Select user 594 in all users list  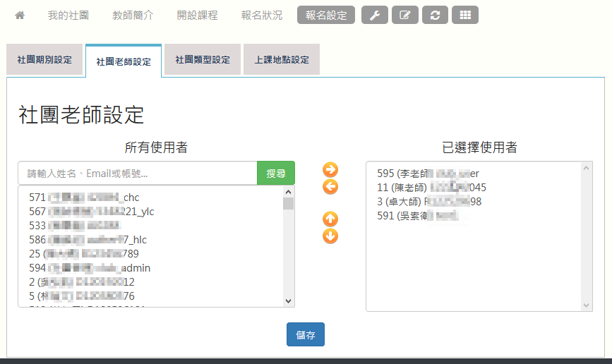point(90,268)
